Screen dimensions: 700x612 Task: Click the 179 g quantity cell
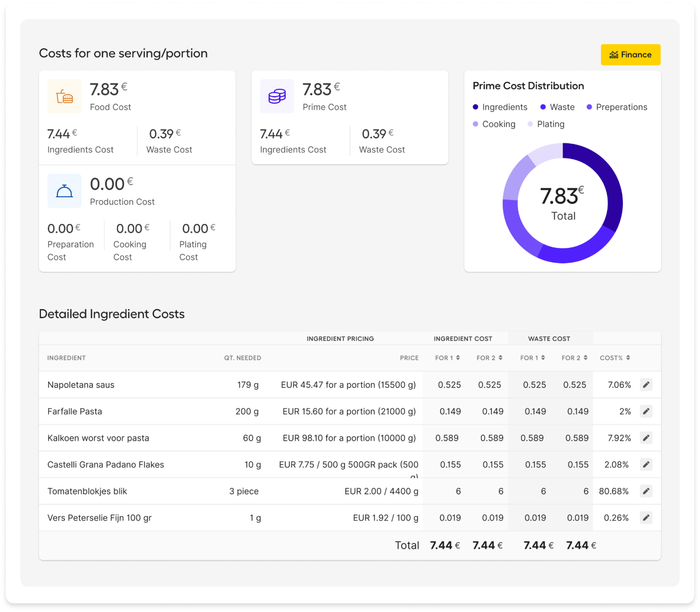(x=248, y=385)
